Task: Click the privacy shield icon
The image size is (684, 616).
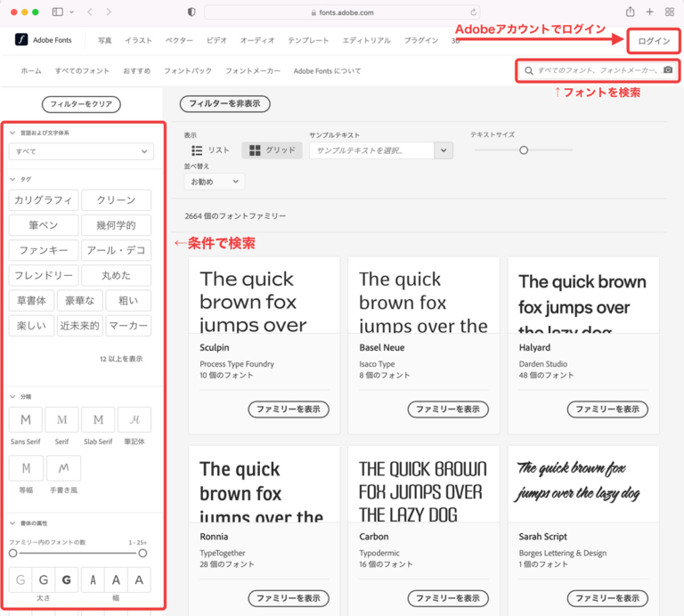Action: 191,12
